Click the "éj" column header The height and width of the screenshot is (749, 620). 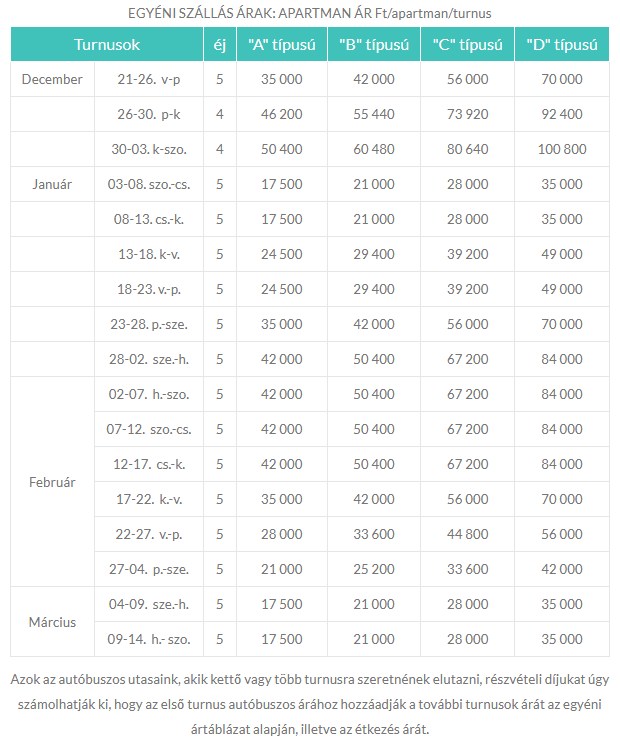pyautogui.click(x=219, y=46)
